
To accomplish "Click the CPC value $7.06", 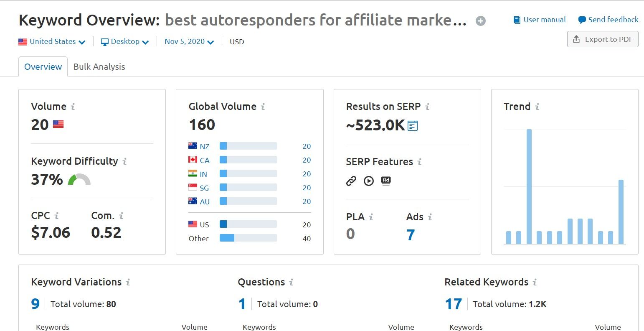I will click(51, 233).
